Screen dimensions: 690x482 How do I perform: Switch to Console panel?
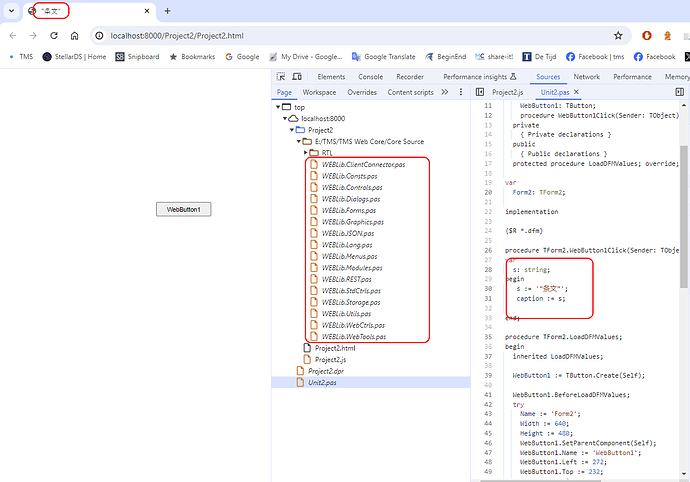click(371, 77)
